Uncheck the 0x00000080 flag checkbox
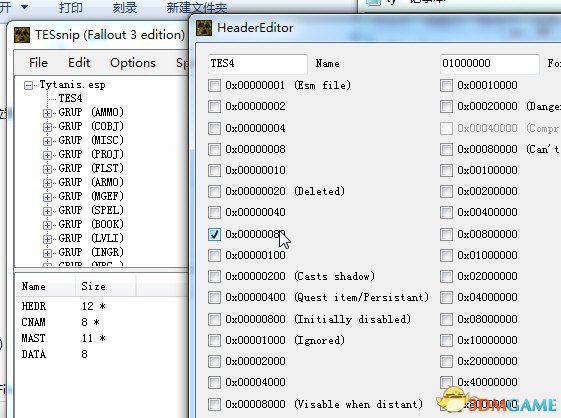The width and height of the screenshot is (561, 418). pyautogui.click(x=214, y=234)
